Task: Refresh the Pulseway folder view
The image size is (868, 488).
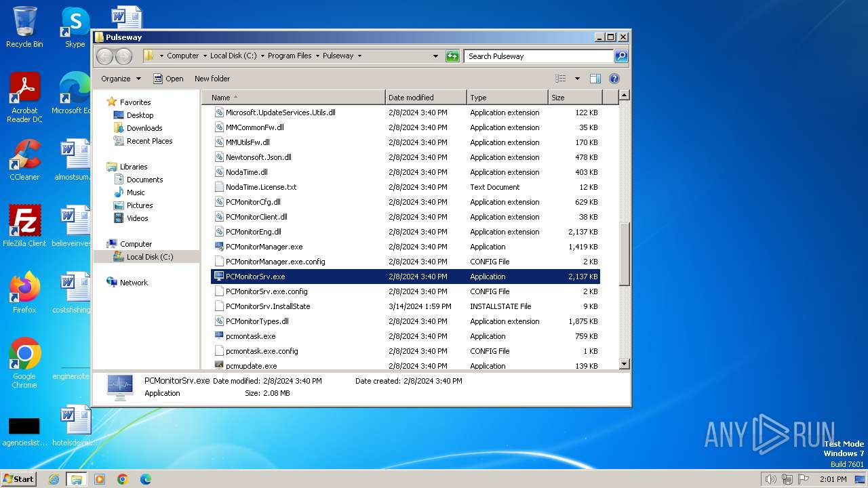Action: (452, 56)
